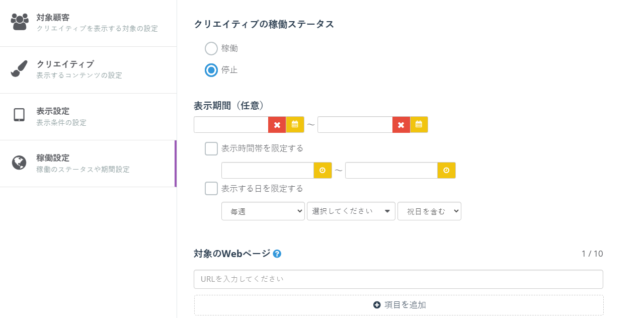Select the 停止 radio button
The height and width of the screenshot is (318, 644).
coord(211,70)
